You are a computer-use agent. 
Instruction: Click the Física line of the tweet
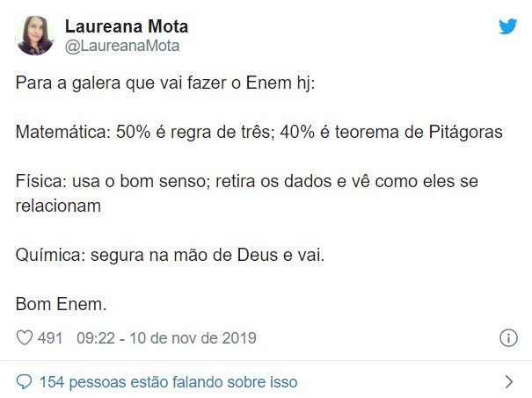click(x=247, y=193)
